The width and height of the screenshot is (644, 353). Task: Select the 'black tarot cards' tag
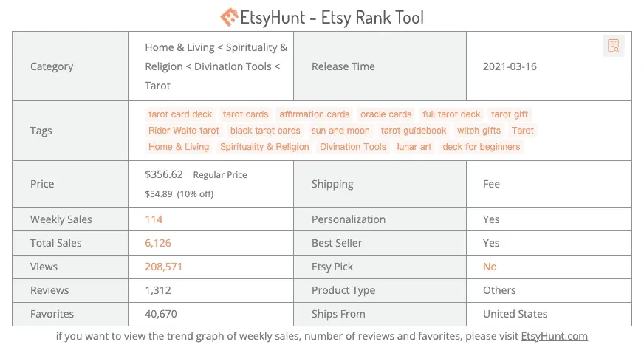265,131
